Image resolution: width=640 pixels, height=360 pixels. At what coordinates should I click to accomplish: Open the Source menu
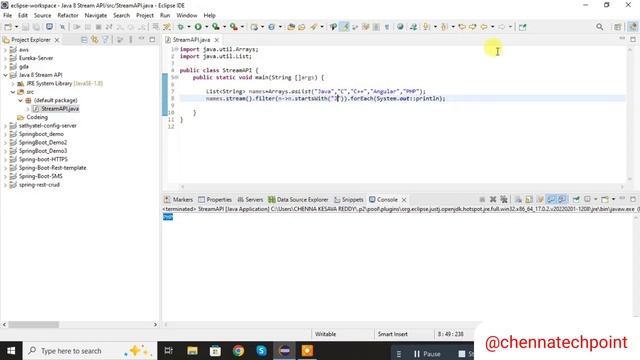42,16
